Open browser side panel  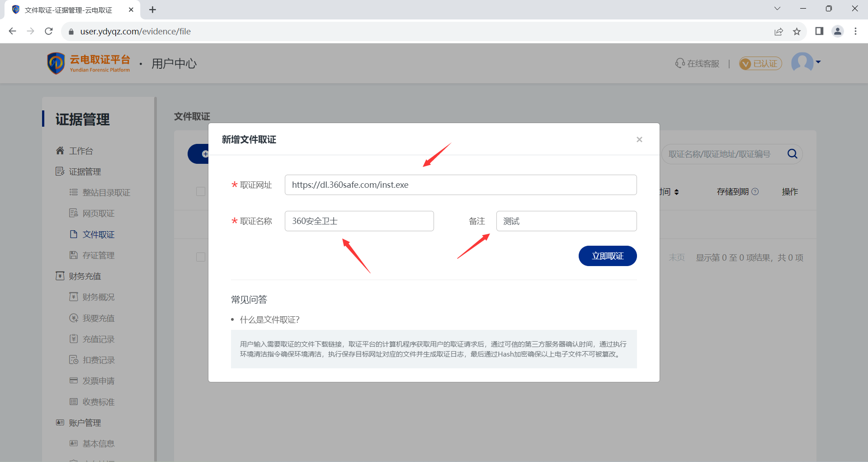click(x=819, y=31)
